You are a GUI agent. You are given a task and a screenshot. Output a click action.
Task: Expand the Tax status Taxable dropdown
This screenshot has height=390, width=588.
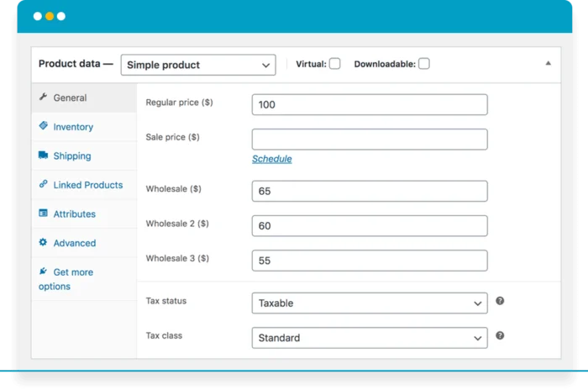(x=369, y=303)
